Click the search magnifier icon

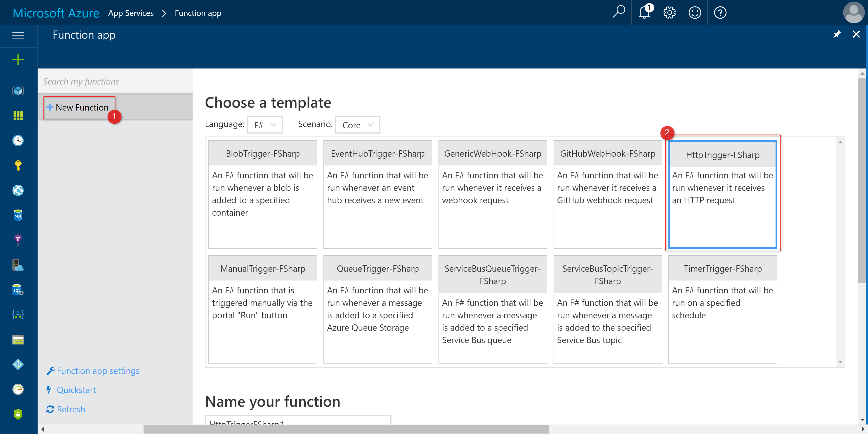pos(619,12)
